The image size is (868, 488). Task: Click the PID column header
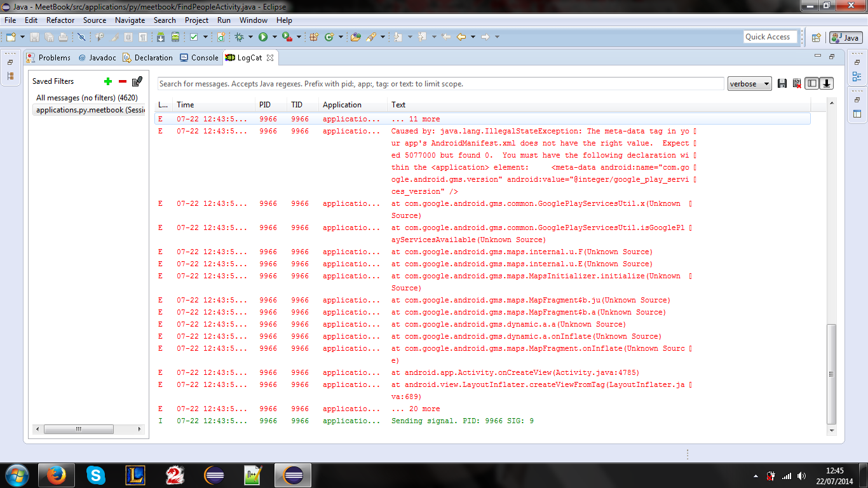click(272, 105)
